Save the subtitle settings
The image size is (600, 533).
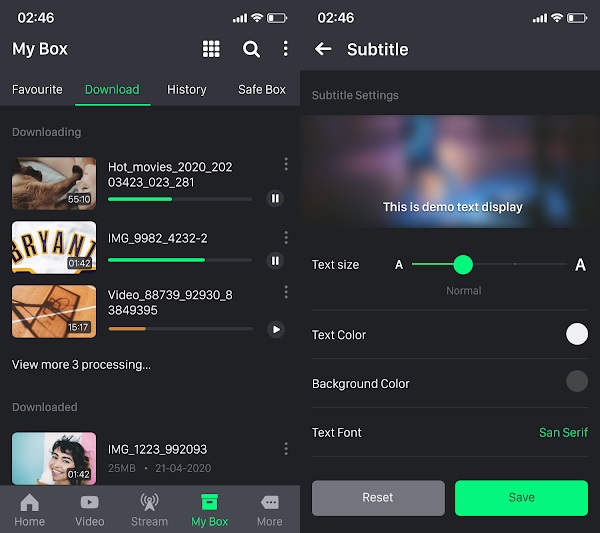pos(521,498)
